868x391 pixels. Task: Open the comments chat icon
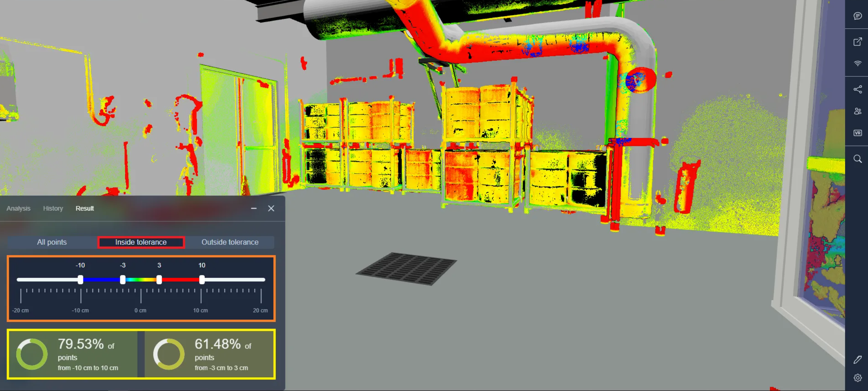click(x=857, y=16)
